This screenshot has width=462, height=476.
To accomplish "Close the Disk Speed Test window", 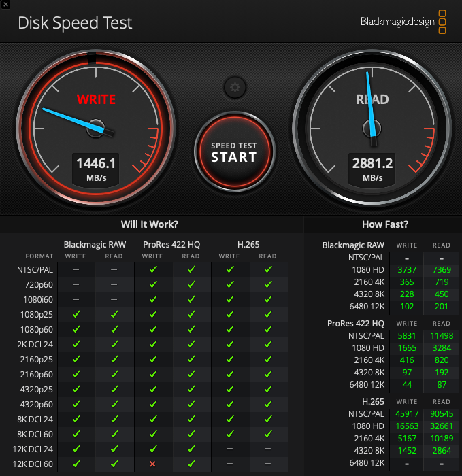I will (5, 5).
